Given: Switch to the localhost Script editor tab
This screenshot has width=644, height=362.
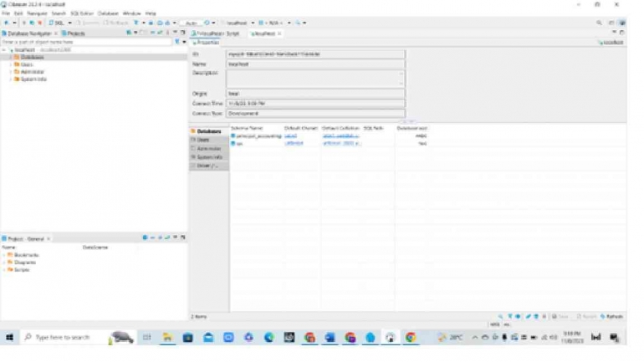Looking at the screenshot, I should 216,33.
